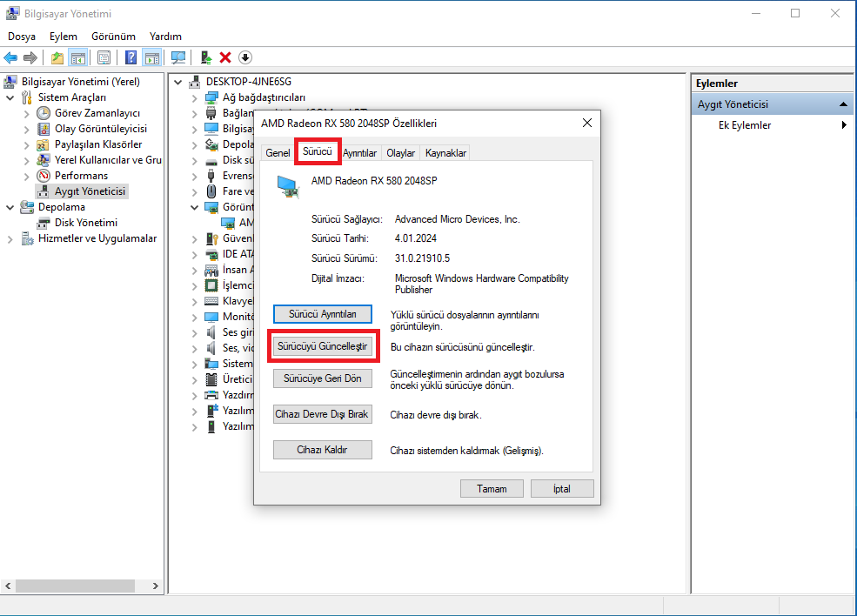Screen dimensions: 857x616
Task: Uninstall device with the red X toolbar icon
Action: tap(225, 57)
